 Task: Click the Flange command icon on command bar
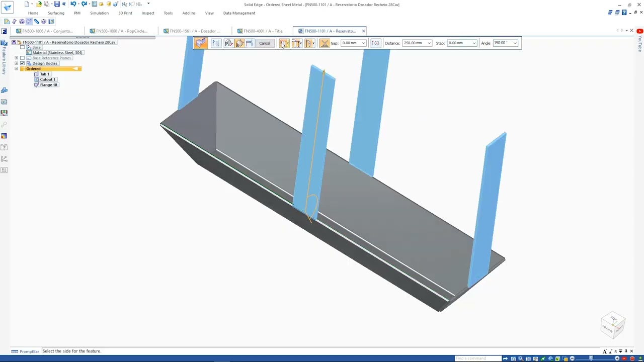tap(201, 43)
